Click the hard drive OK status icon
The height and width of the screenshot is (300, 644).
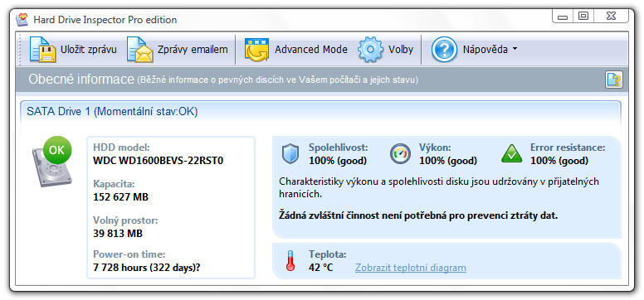click(x=52, y=162)
